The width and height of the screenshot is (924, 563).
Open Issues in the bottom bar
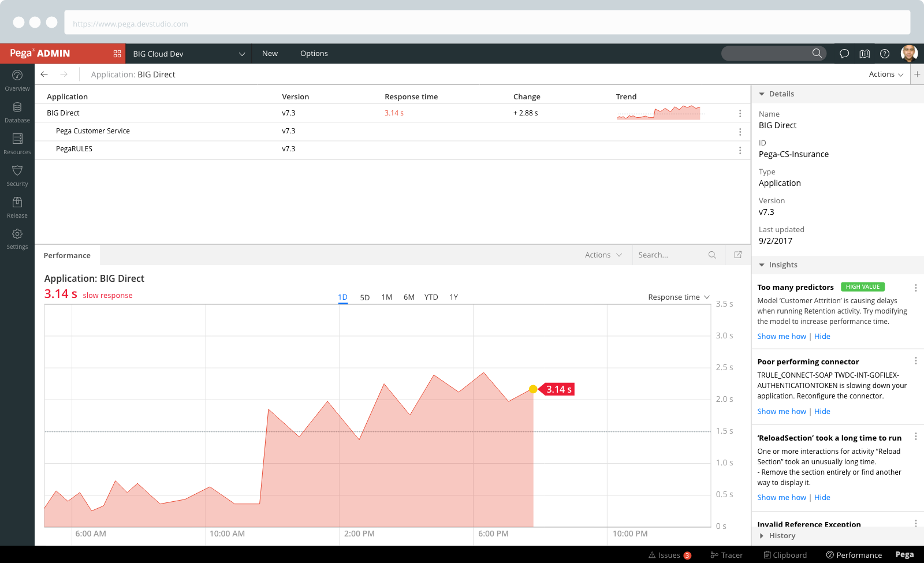670,555
